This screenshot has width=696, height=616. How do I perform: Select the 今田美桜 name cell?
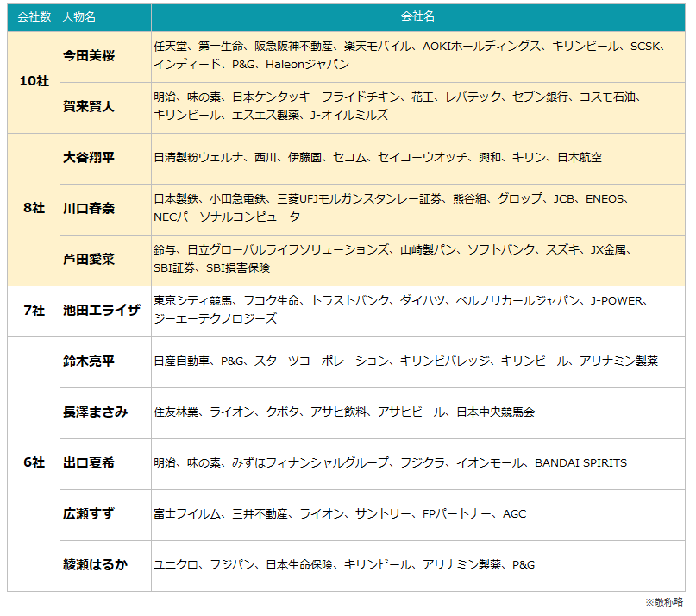pyautogui.click(x=89, y=56)
